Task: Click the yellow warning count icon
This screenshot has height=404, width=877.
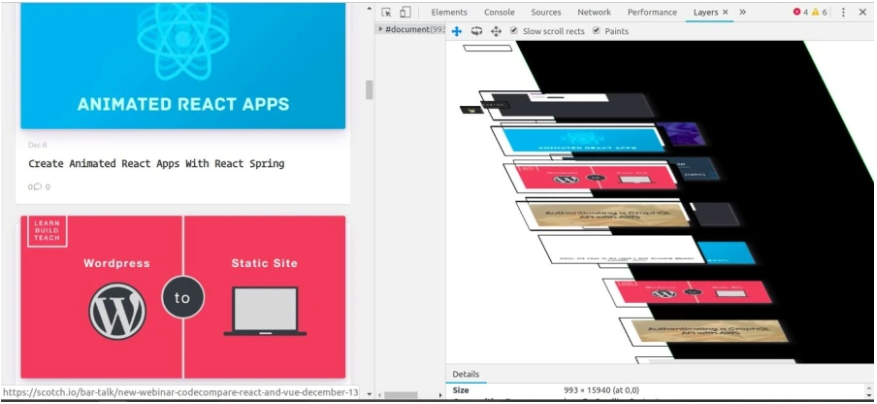Action: 815,12
